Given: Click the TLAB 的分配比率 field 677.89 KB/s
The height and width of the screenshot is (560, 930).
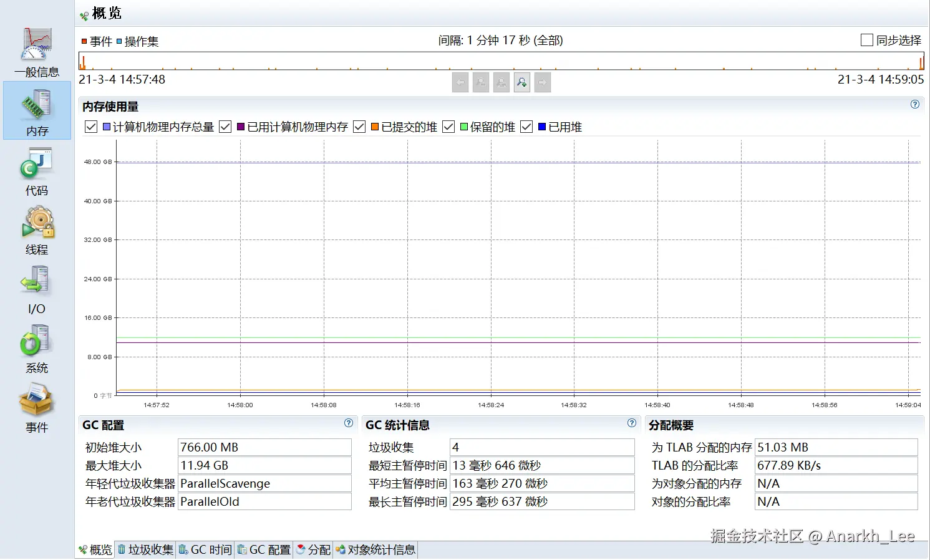Looking at the screenshot, I should pyautogui.click(x=836, y=465).
